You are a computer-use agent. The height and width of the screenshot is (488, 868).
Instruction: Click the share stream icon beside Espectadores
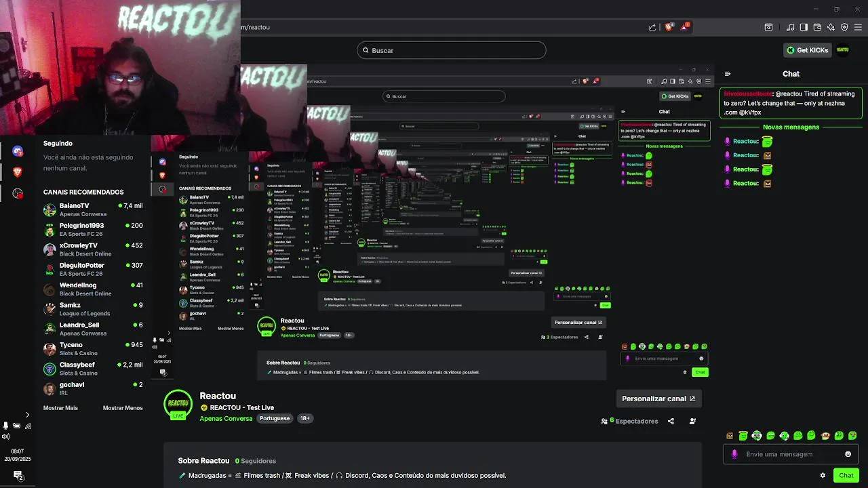tap(671, 421)
